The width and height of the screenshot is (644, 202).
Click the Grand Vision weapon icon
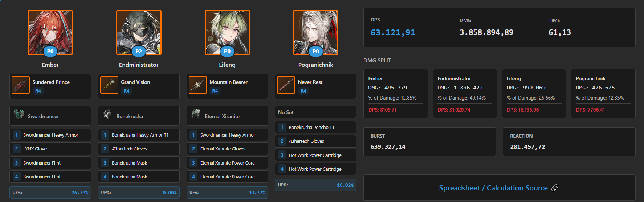109,85
